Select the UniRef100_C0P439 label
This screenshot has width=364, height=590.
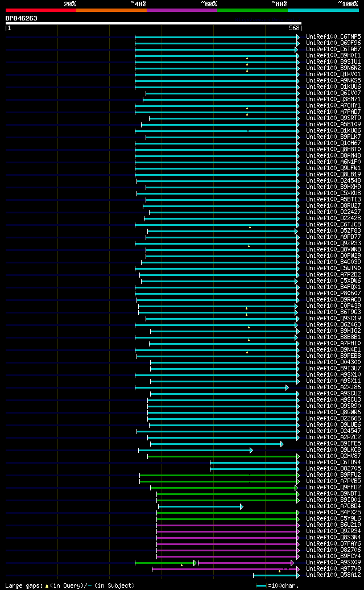click(333, 306)
